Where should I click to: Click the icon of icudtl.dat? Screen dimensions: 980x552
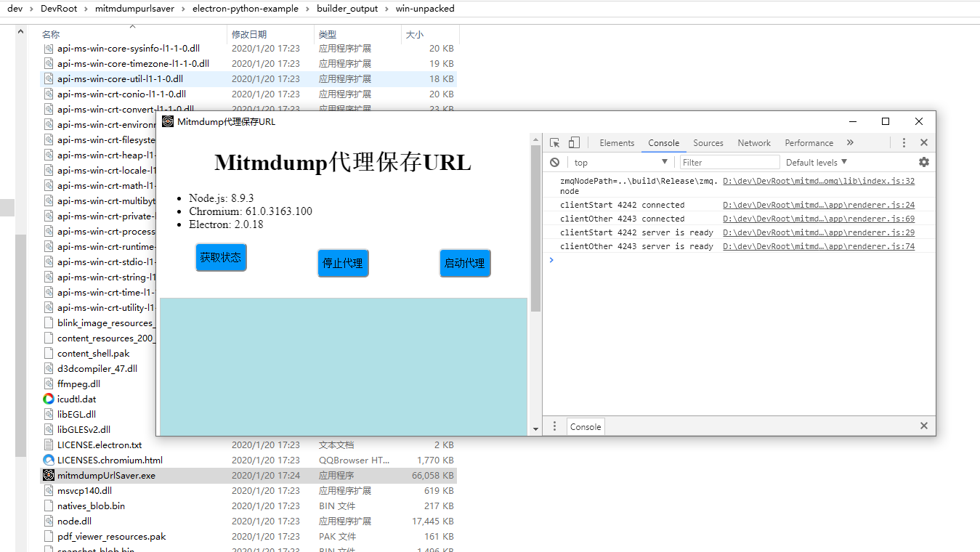coord(49,399)
